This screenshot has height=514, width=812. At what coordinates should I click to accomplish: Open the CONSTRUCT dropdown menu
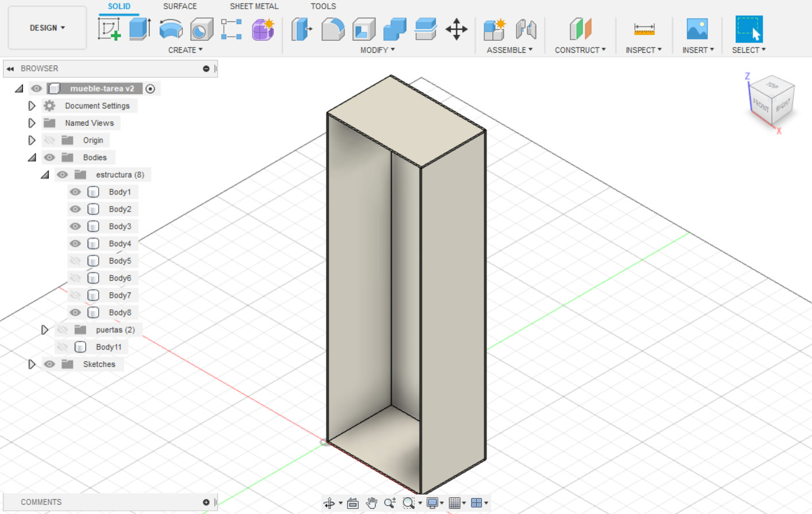580,50
